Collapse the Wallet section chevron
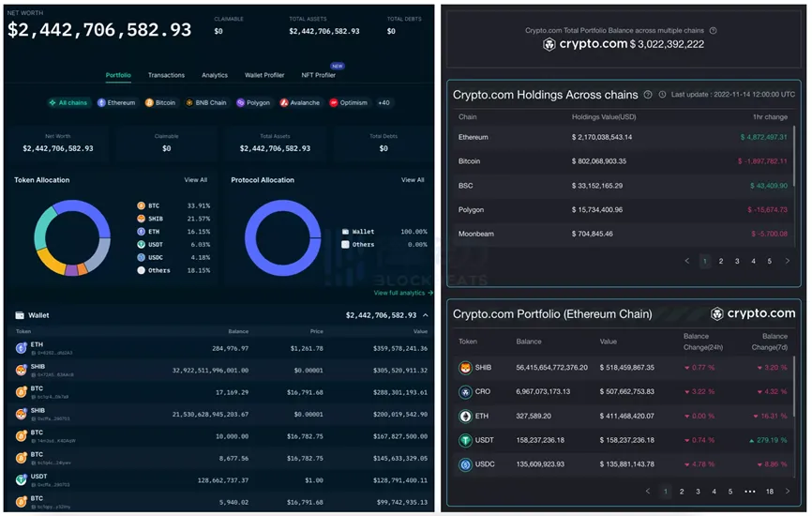The width and height of the screenshot is (812, 516). (426, 315)
